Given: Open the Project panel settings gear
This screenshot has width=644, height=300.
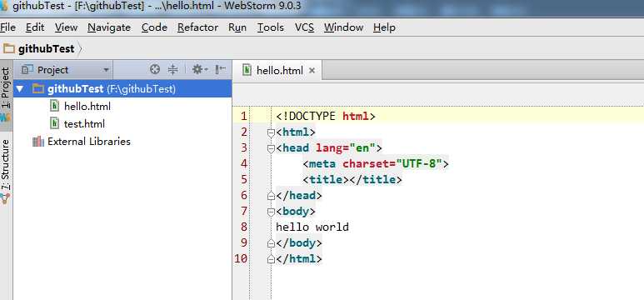Looking at the screenshot, I should click(200, 69).
